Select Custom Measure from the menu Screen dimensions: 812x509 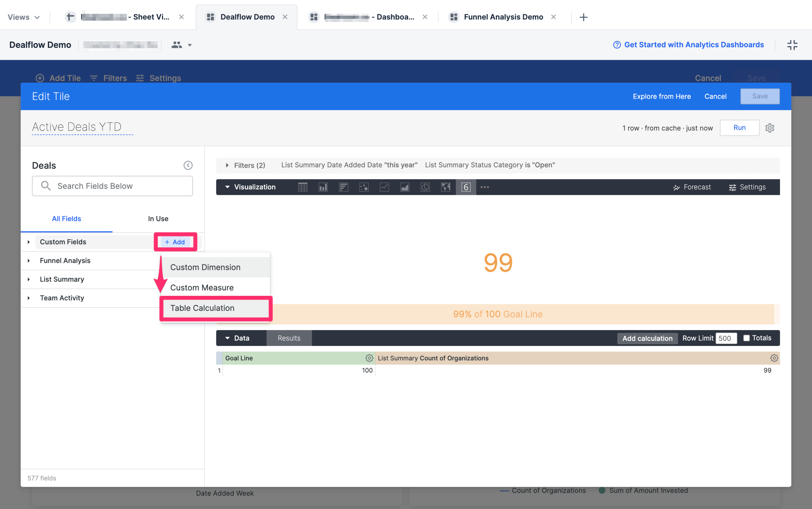[x=202, y=287]
